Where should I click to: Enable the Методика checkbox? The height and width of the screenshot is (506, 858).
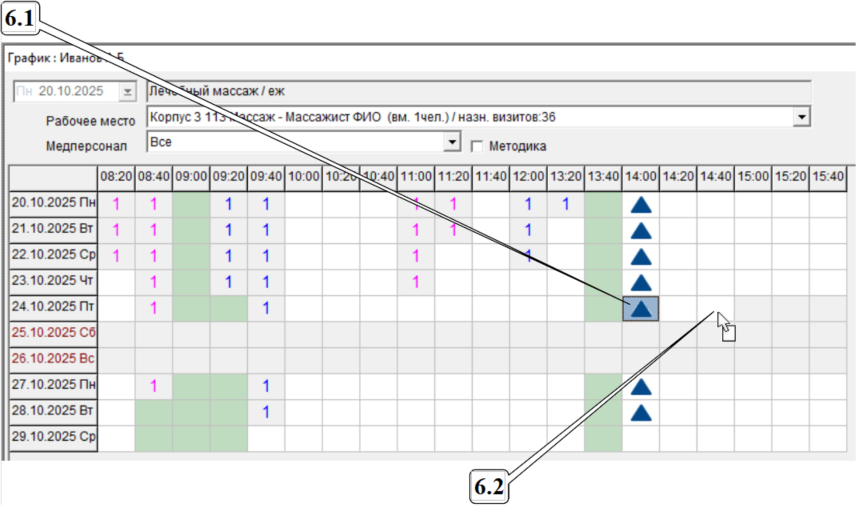(x=477, y=146)
